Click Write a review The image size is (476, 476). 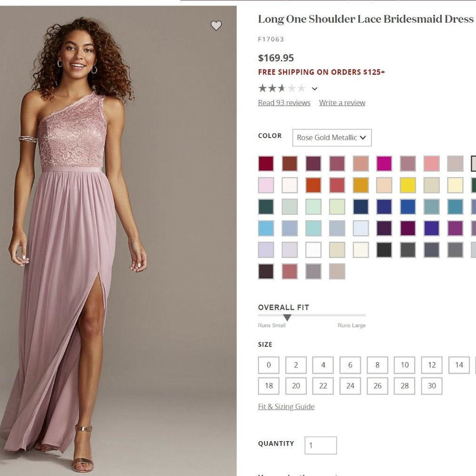[x=342, y=102]
